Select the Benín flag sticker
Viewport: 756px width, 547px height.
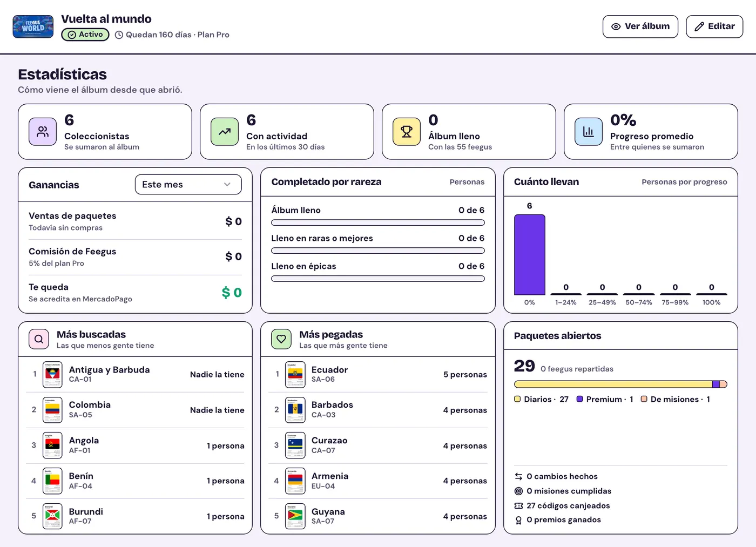point(52,481)
